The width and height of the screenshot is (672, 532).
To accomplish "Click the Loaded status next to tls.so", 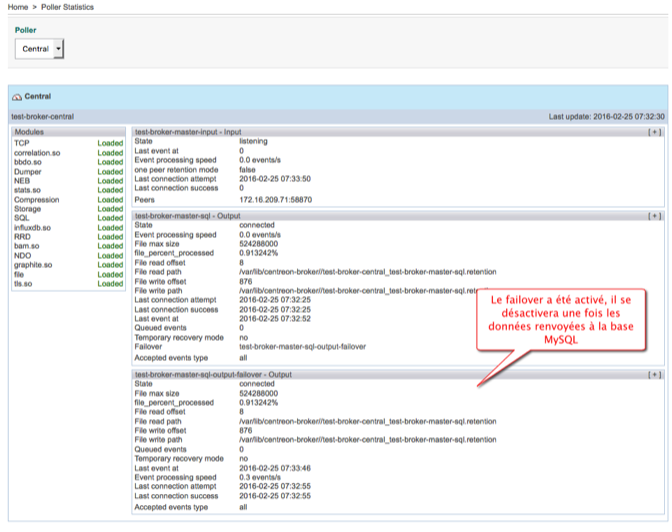I will point(110,284).
